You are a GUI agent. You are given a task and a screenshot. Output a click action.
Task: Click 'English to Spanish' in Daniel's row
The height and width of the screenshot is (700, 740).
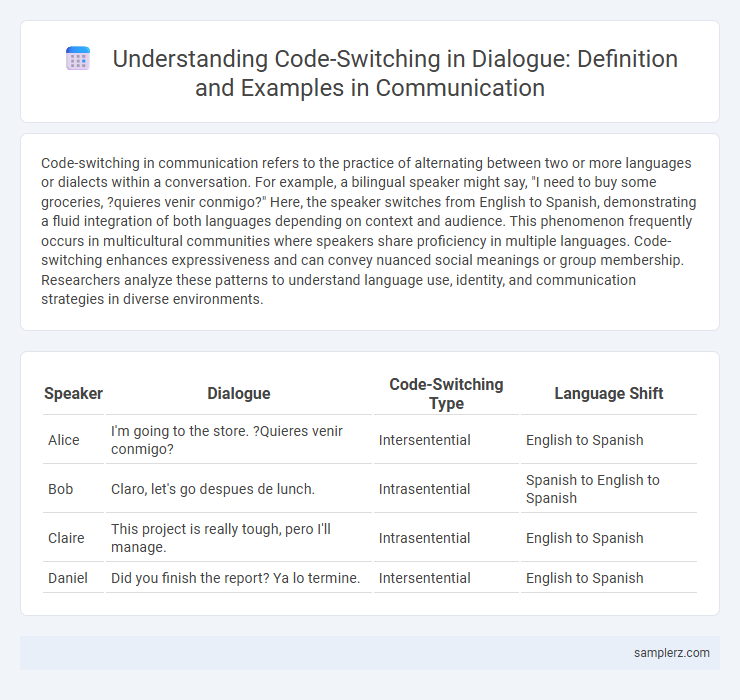584,578
